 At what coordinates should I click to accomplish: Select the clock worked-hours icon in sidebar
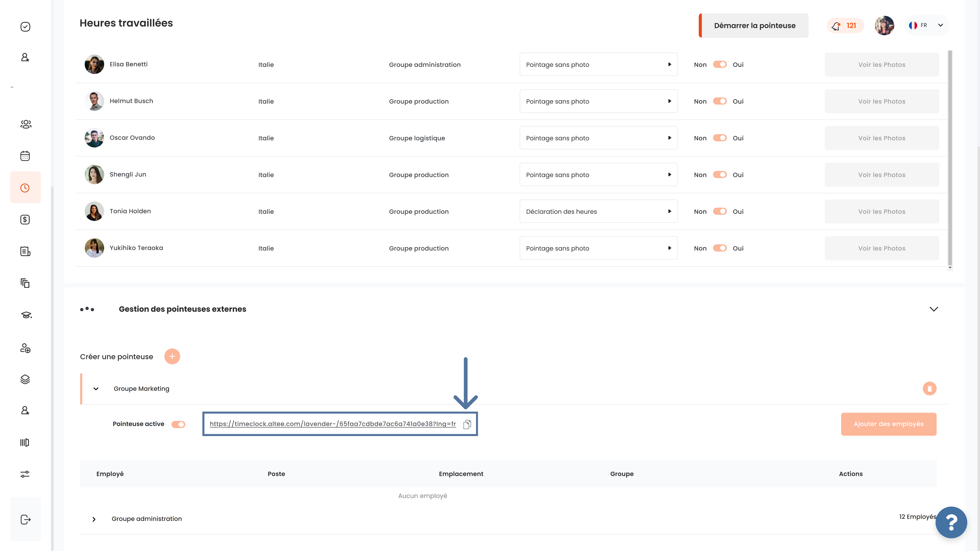pos(25,188)
